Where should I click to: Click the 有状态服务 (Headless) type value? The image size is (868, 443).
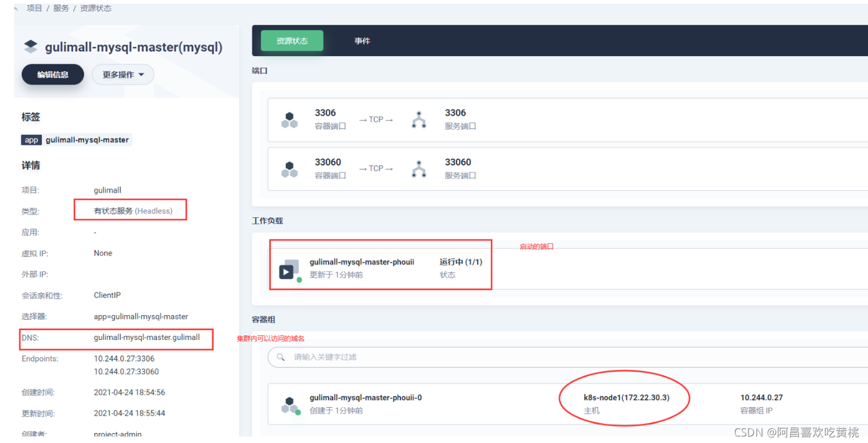point(133,211)
